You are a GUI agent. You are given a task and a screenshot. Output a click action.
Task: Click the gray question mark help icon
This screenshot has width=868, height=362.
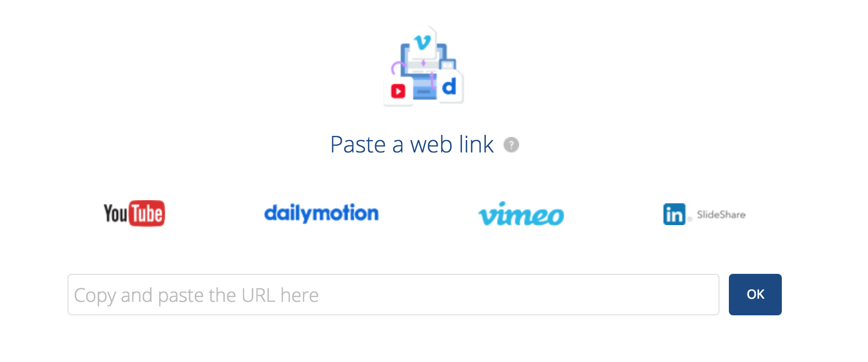[511, 145]
